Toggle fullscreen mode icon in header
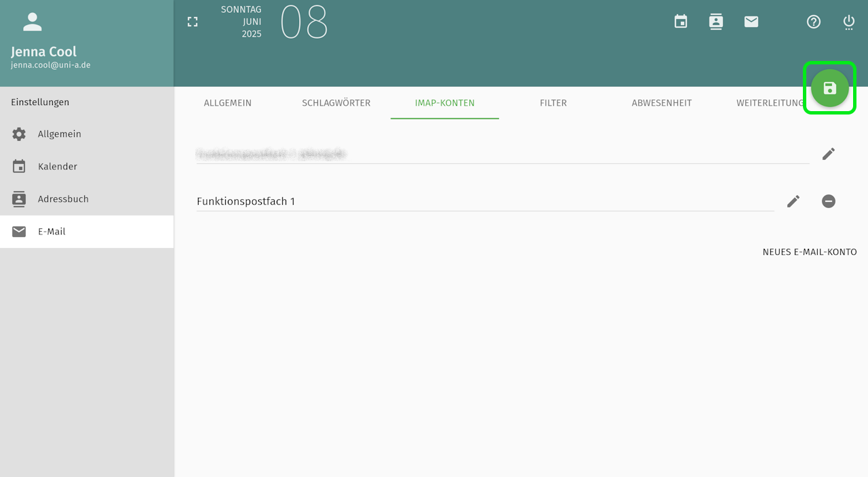Image resolution: width=868 pixels, height=477 pixels. [193, 22]
